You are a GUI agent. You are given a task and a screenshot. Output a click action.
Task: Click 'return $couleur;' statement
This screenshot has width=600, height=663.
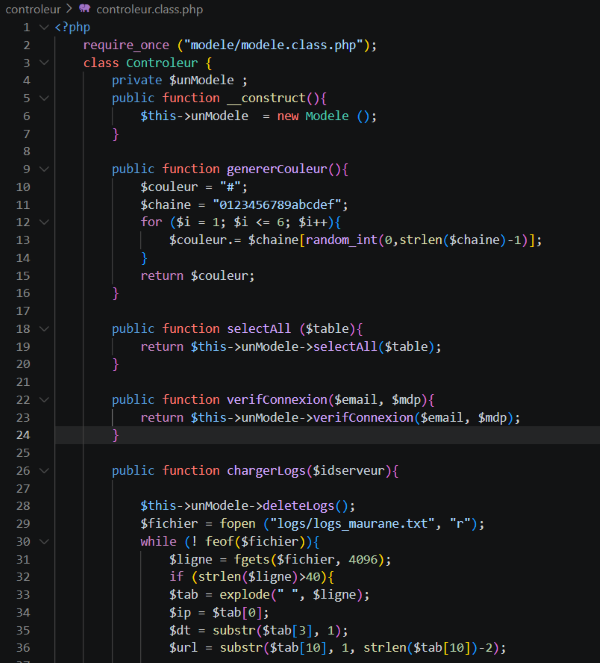click(197, 276)
